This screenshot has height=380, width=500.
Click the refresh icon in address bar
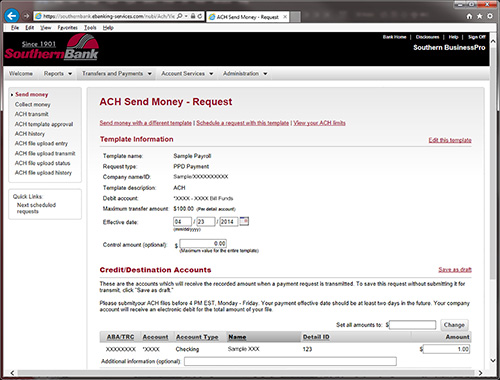pos(200,16)
